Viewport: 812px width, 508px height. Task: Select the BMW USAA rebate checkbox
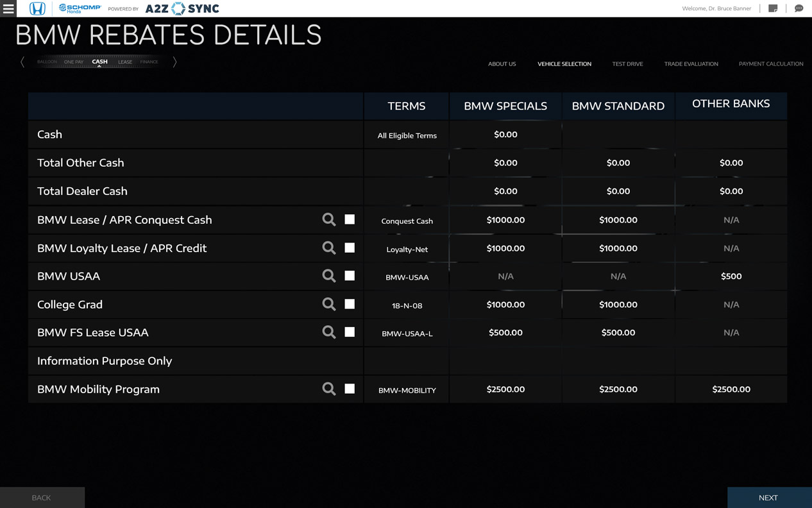350,276
